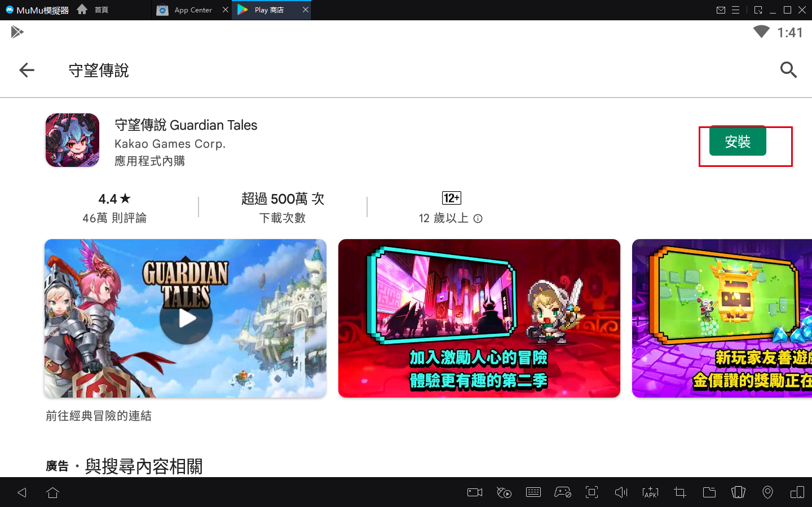
Task: Play the Guardian Tales trailer video
Action: [186, 318]
